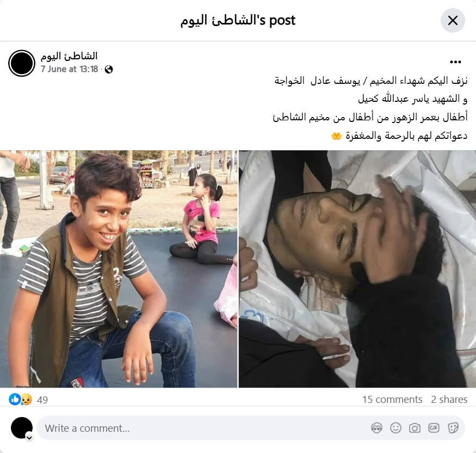Add a GIF to the comment

434,428
